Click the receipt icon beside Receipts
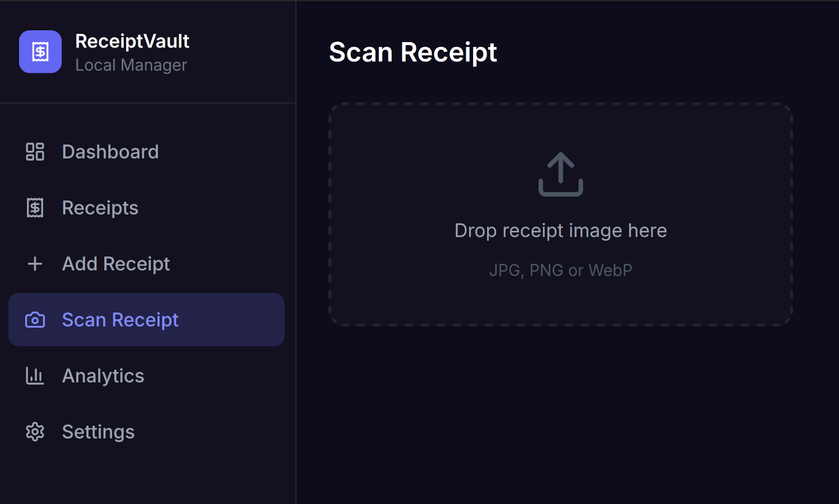 coord(35,207)
